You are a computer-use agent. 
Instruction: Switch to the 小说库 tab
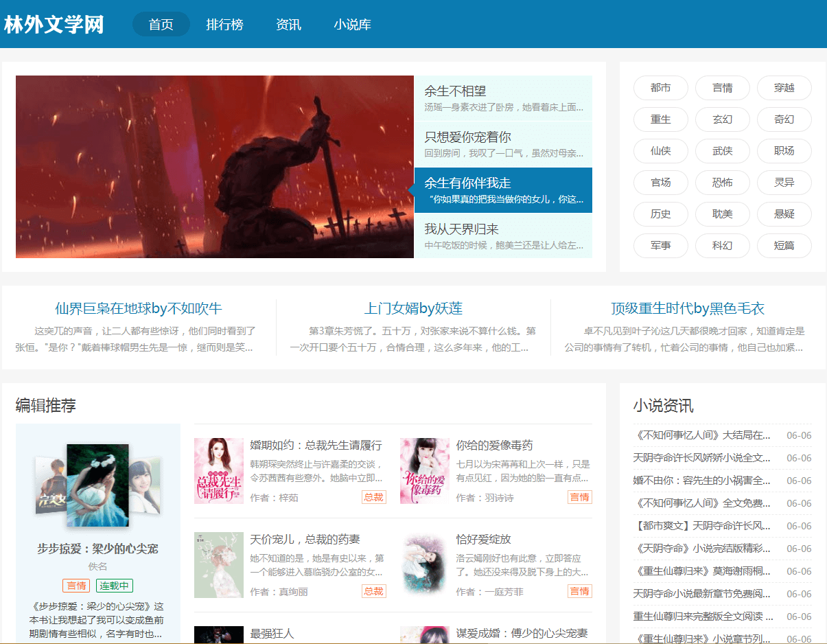click(x=352, y=25)
